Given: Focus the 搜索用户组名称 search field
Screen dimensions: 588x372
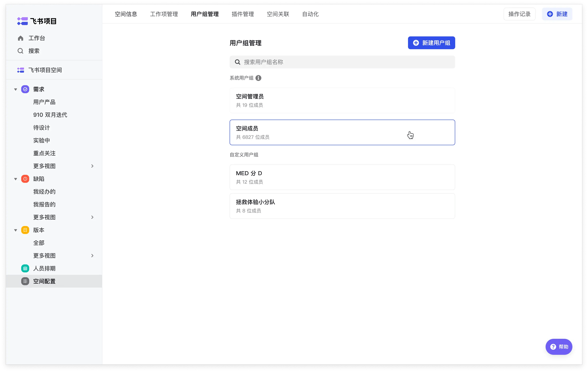Looking at the screenshot, I should [342, 62].
